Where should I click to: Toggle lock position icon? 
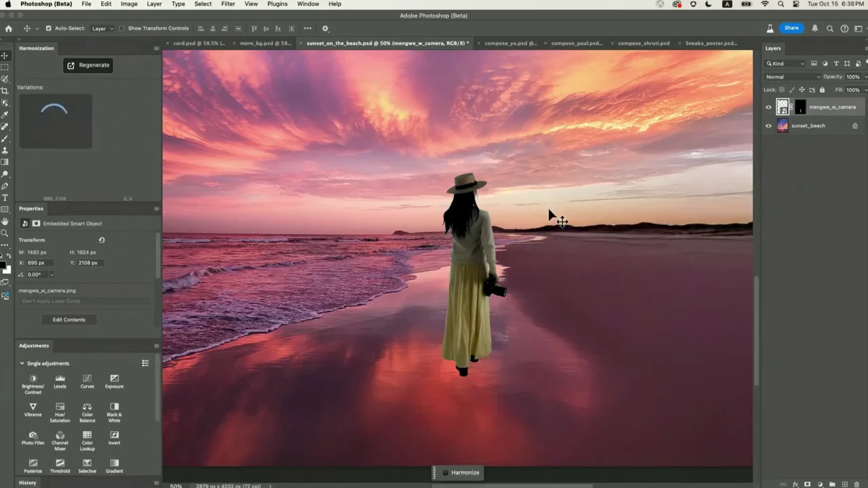pyautogui.click(x=802, y=89)
